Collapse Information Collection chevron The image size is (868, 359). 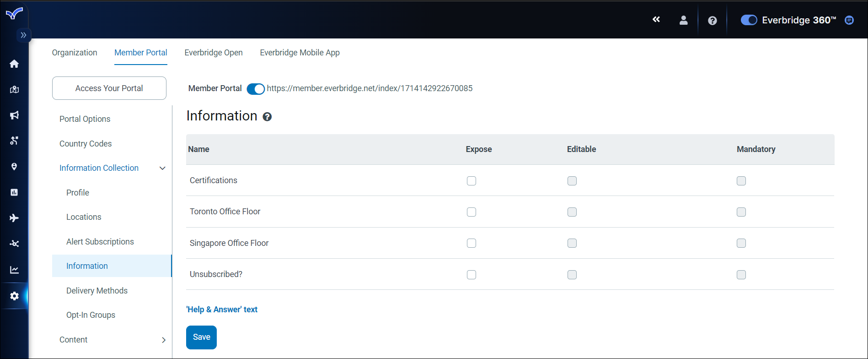[162, 168]
